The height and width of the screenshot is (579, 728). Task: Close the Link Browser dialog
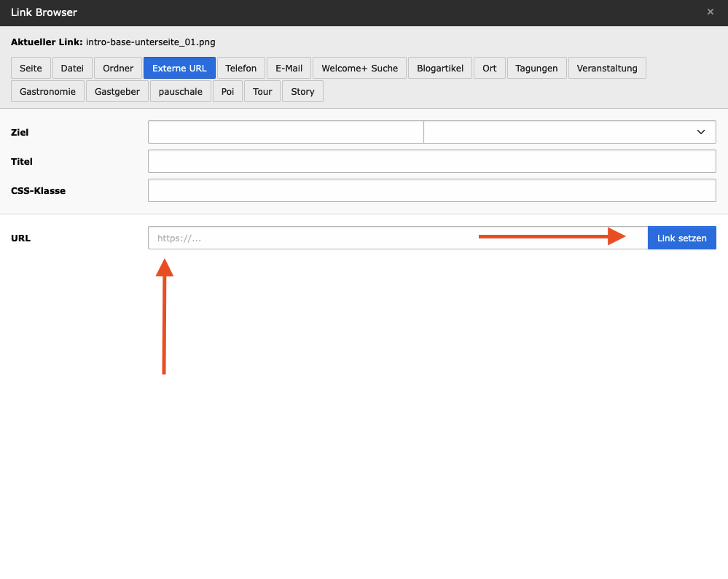tap(710, 12)
